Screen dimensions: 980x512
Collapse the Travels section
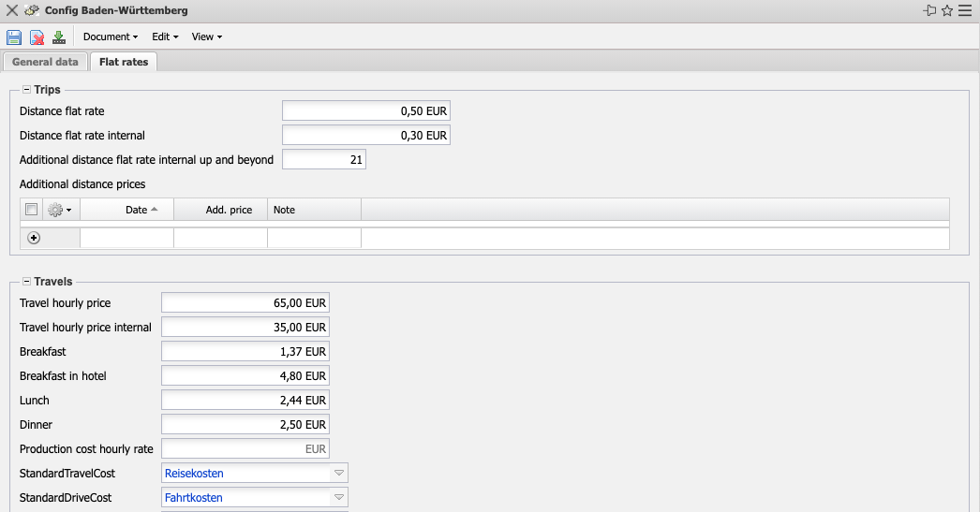click(x=27, y=281)
